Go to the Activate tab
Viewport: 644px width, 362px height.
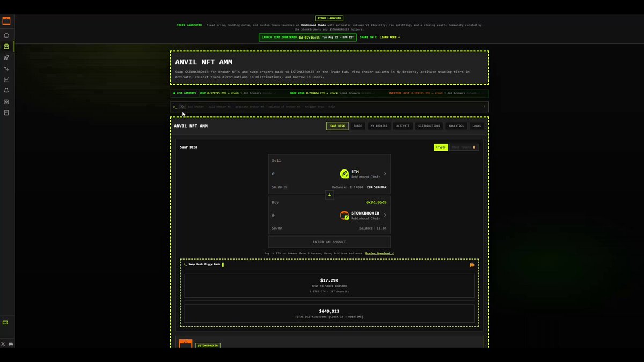[403, 126]
